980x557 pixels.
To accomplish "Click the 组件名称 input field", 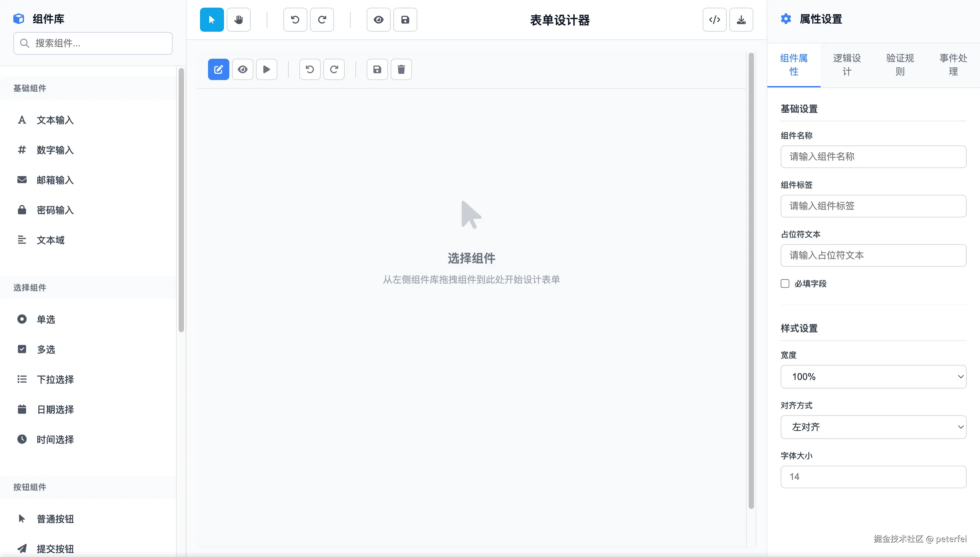I will pyautogui.click(x=873, y=157).
